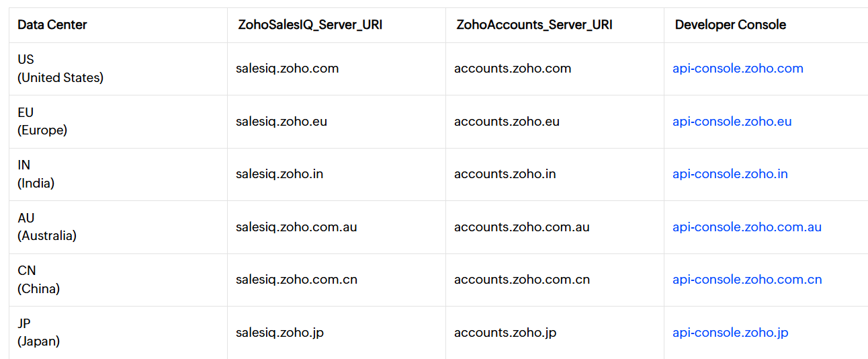Viewport: 868px width, 359px height.
Task: Open the api-console.zoho.com.au link
Action: 747,227
